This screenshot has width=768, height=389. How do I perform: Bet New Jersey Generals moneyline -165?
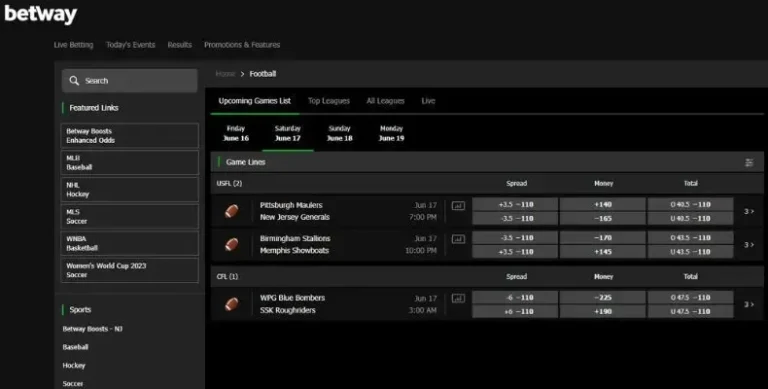point(602,219)
